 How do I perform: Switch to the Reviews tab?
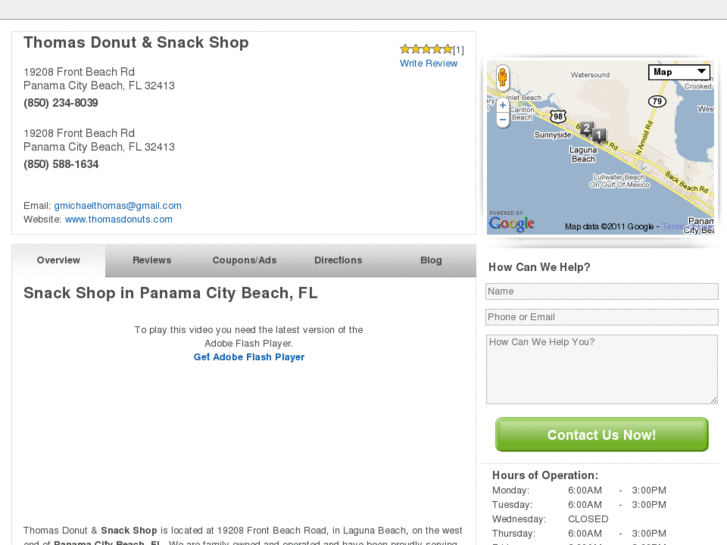tap(152, 260)
